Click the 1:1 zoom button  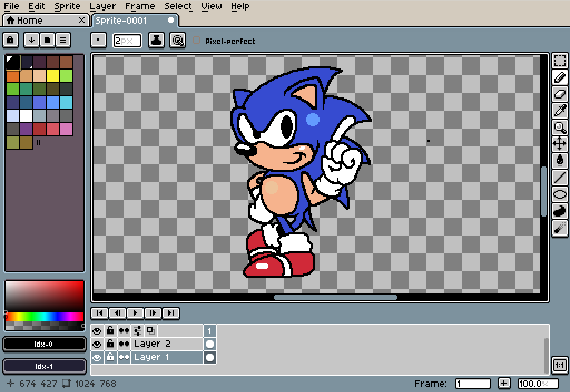pos(559,365)
